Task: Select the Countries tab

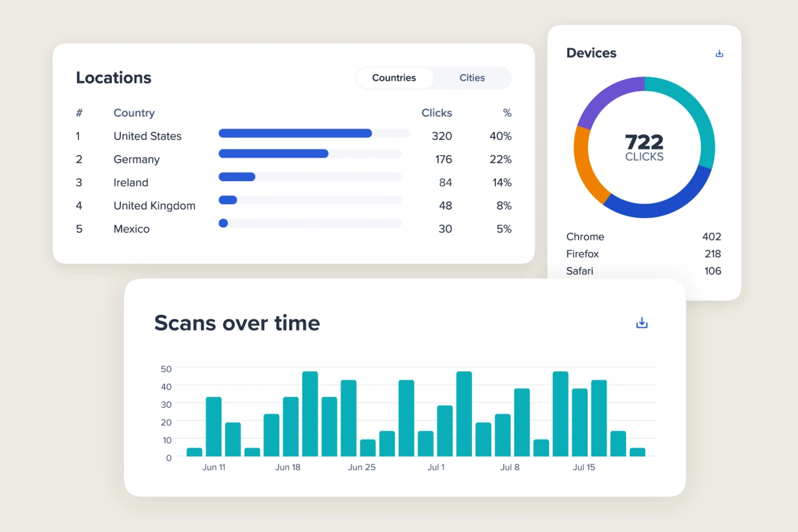Action: coord(394,78)
